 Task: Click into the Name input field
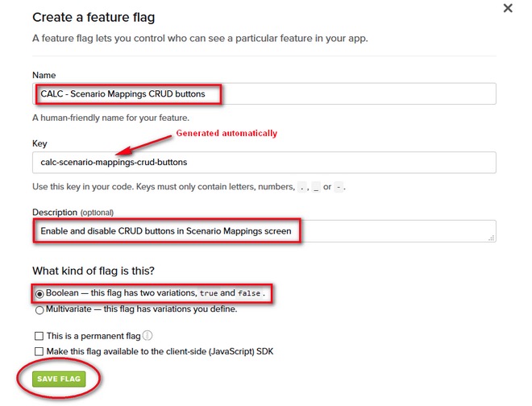click(x=264, y=93)
